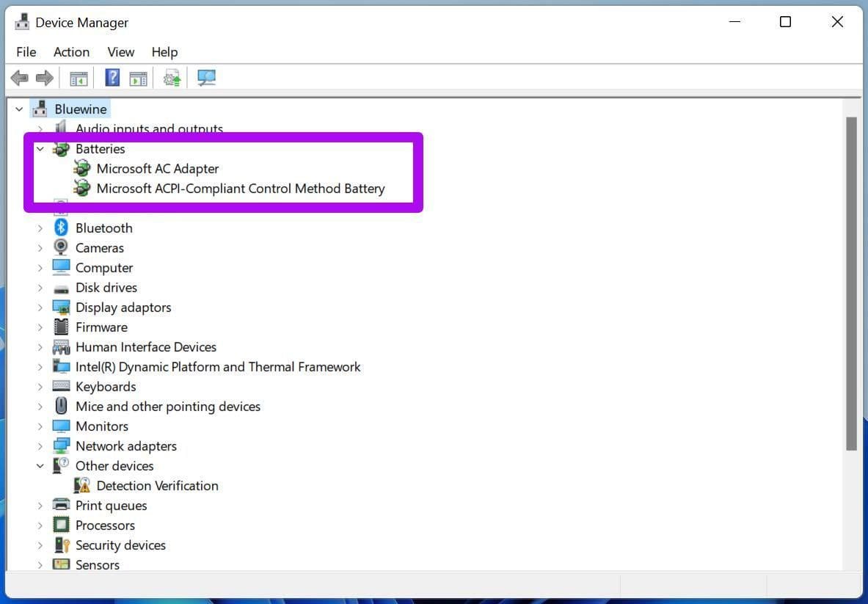Click the Print queues printer icon

tap(61, 505)
